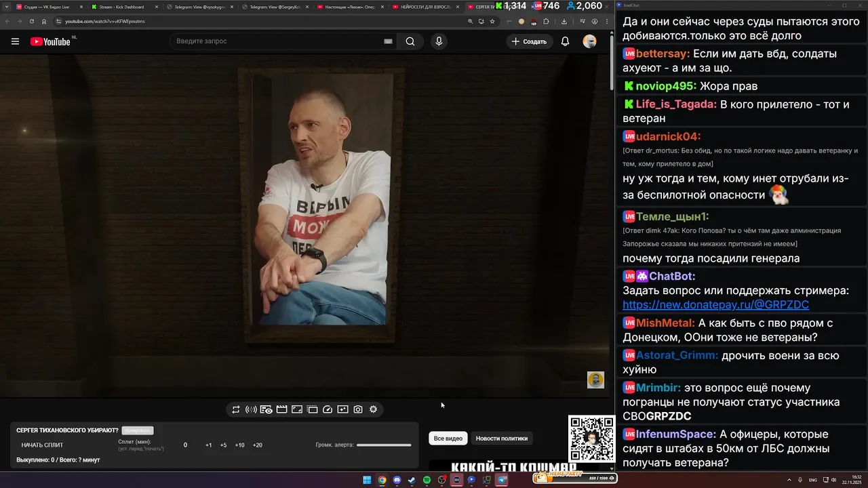Viewport: 868px width, 488px height.
Task: Add +10 minutes to split
Action: coord(239,445)
